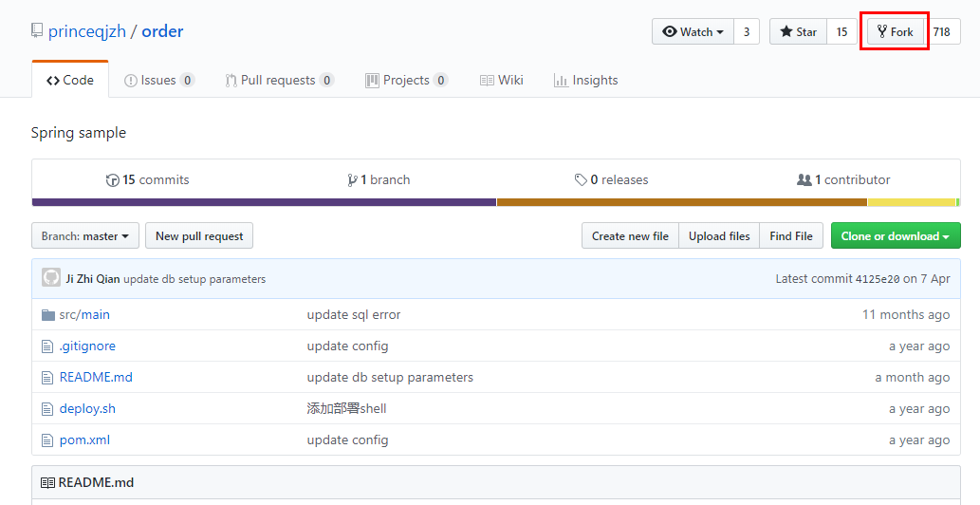Click the yellow language bar segment
980x505 pixels.
pos(912,202)
